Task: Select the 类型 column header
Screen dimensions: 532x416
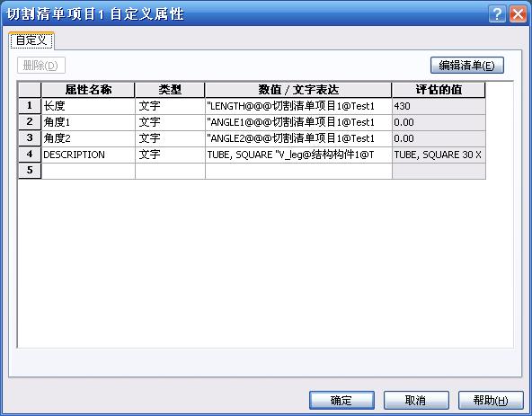Action: tap(170, 90)
